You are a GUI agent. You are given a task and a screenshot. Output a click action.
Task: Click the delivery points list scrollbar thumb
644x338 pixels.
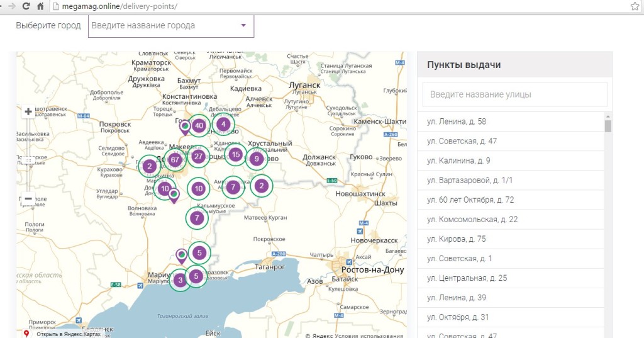(x=608, y=126)
